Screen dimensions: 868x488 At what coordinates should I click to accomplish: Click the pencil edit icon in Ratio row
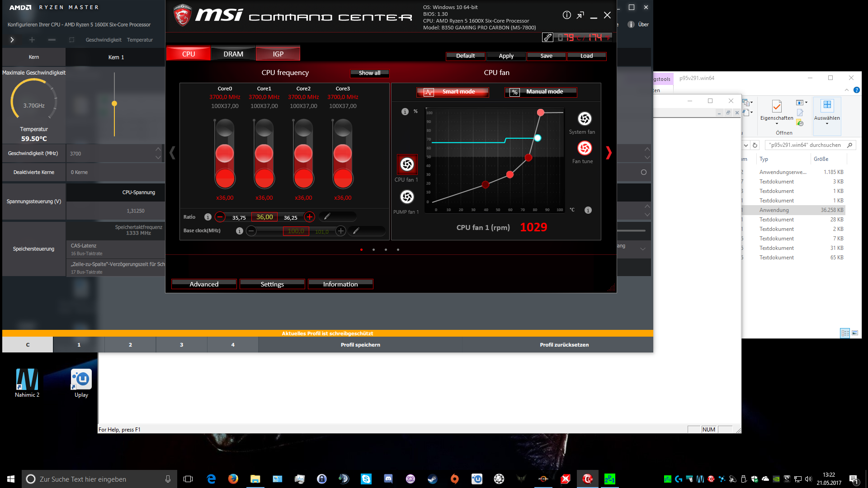tap(327, 217)
